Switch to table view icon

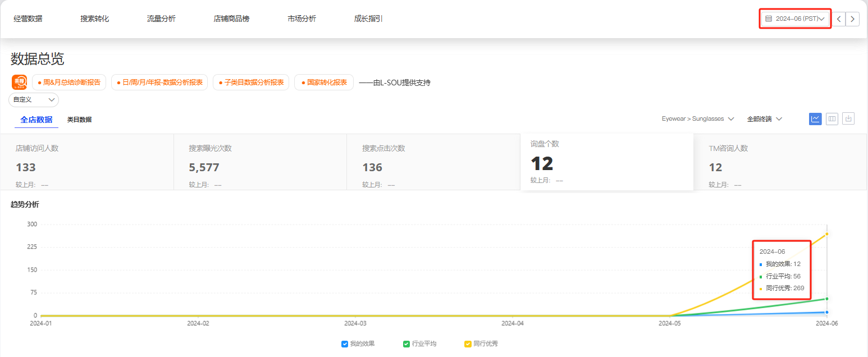click(x=832, y=118)
